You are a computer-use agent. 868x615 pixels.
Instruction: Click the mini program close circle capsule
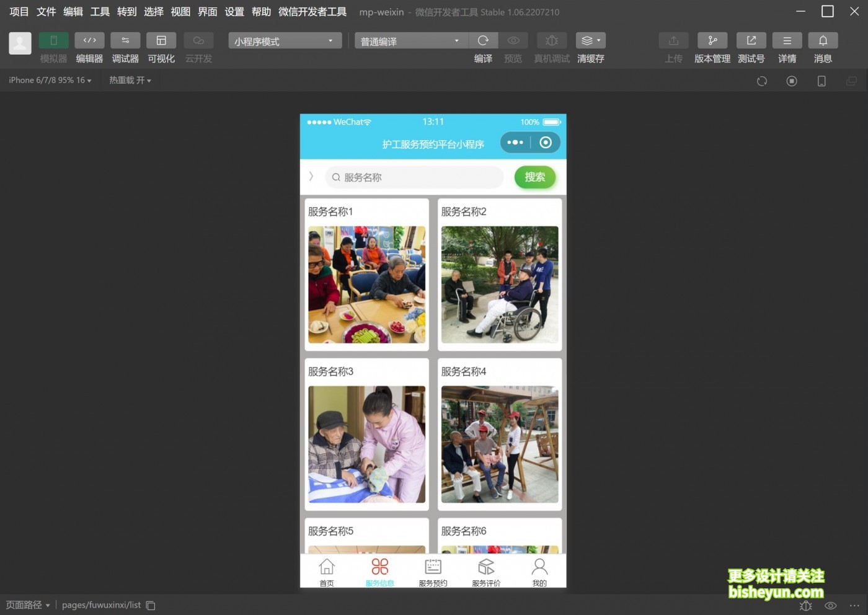coord(546,143)
